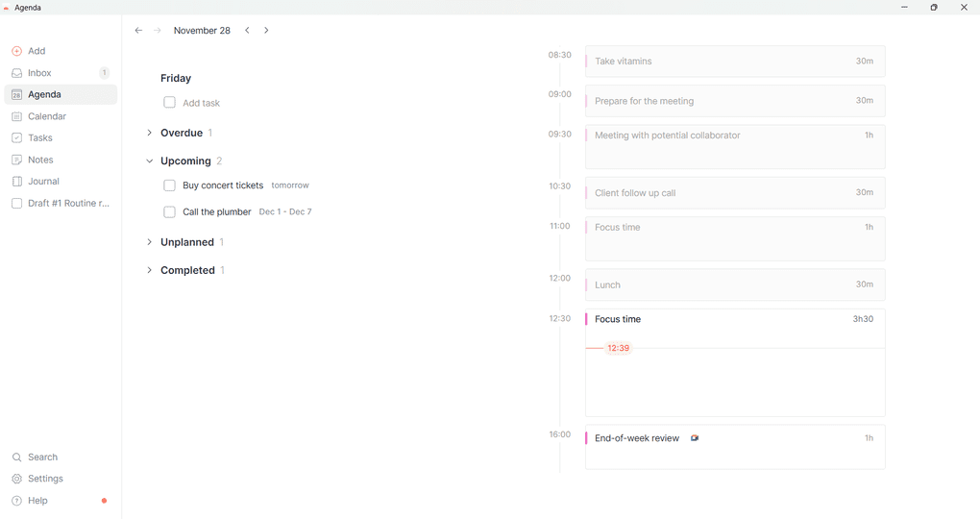The image size is (980, 519).
Task: Switch to the Notes view
Action: pyautogui.click(x=61, y=161)
